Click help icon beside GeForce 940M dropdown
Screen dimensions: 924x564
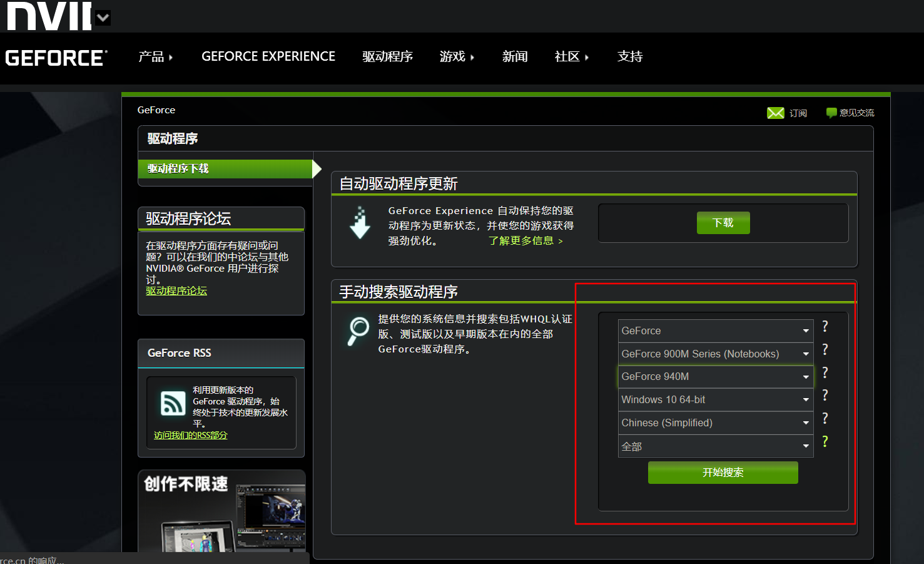click(825, 372)
